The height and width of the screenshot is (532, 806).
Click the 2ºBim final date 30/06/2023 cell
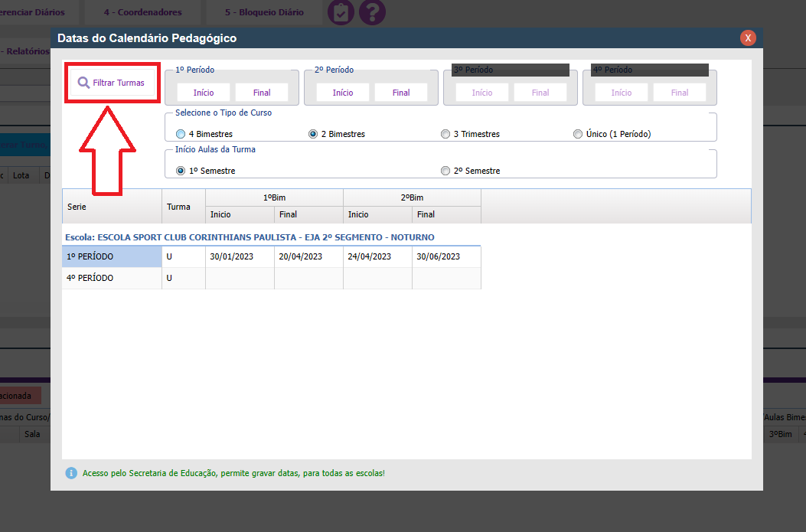[x=446, y=256]
